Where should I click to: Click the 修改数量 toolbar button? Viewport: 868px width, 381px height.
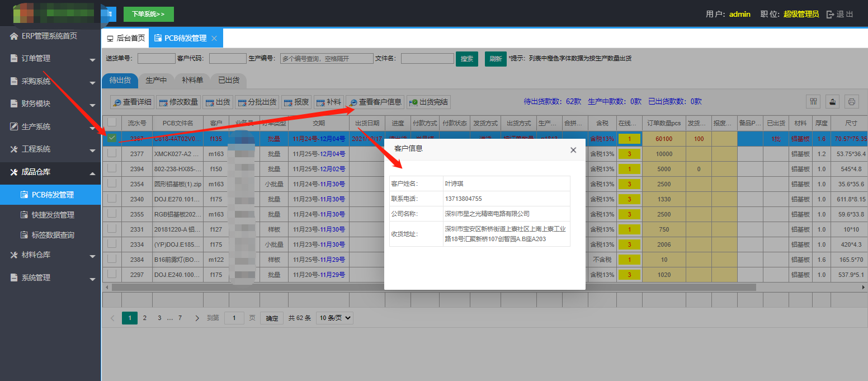point(178,102)
